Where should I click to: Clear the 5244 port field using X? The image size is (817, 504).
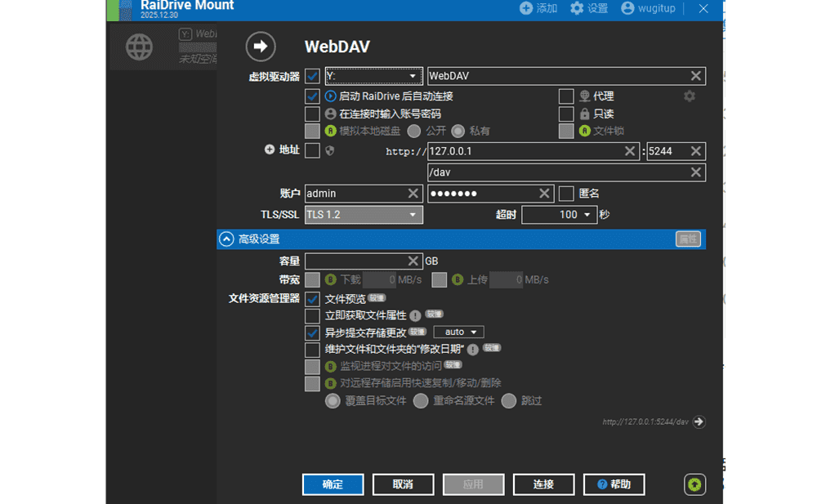click(695, 151)
